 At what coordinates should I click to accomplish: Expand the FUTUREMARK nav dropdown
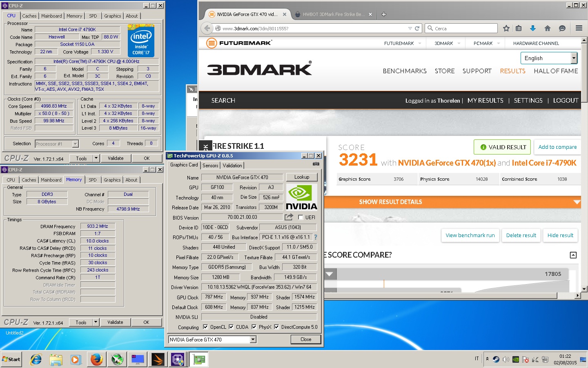[x=420, y=43]
